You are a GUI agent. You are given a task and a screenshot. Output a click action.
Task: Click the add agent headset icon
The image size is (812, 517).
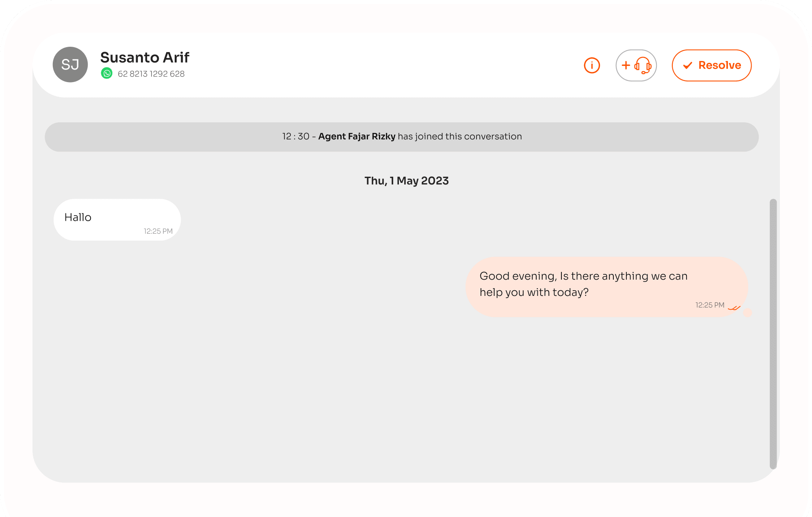tap(643, 65)
